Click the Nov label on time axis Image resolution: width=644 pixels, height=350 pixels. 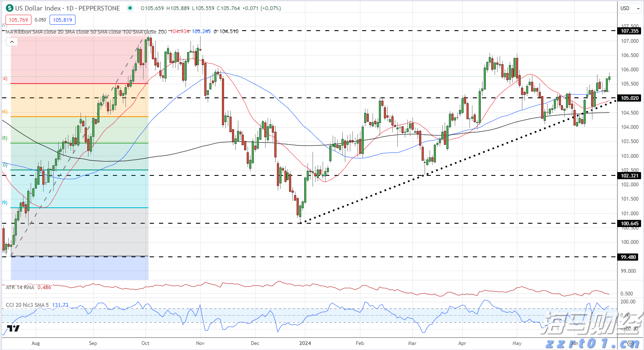coord(200,343)
